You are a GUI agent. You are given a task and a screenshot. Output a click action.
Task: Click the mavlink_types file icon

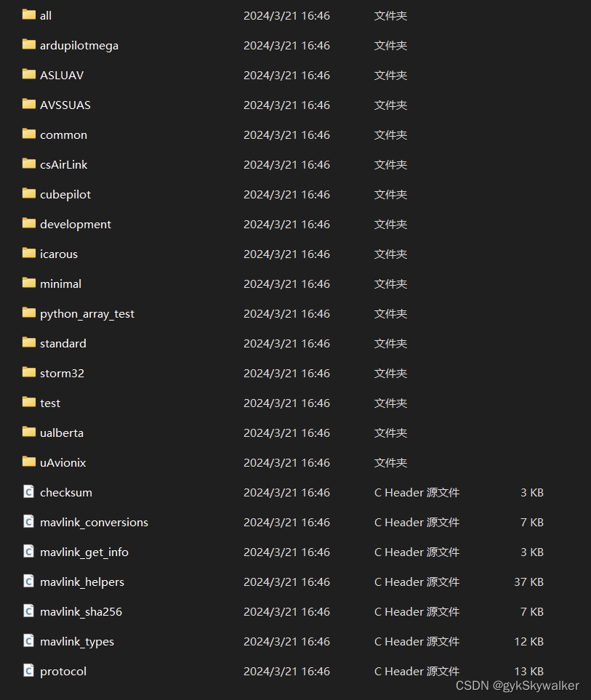pyautogui.click(x=29, y=640)
